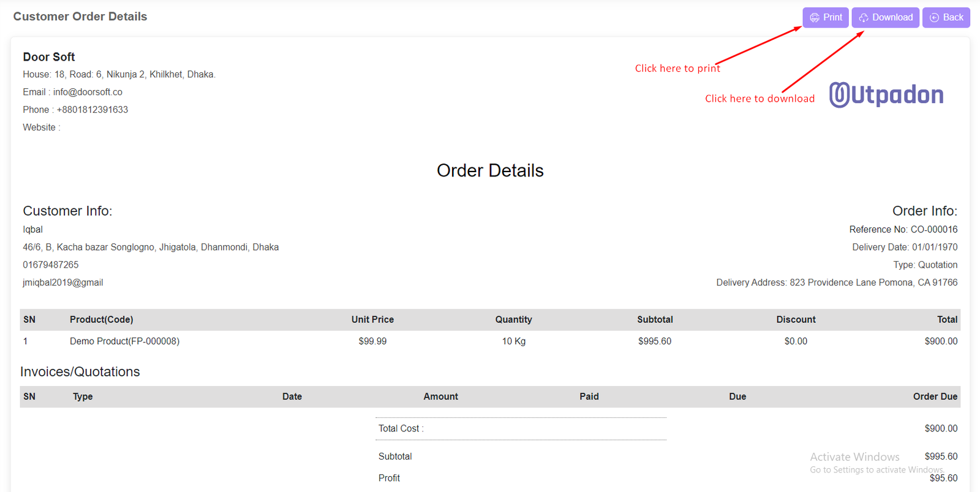Screen dimensions: 980x492
Task: Click the Quantity column header
Action: coord(513,319)
